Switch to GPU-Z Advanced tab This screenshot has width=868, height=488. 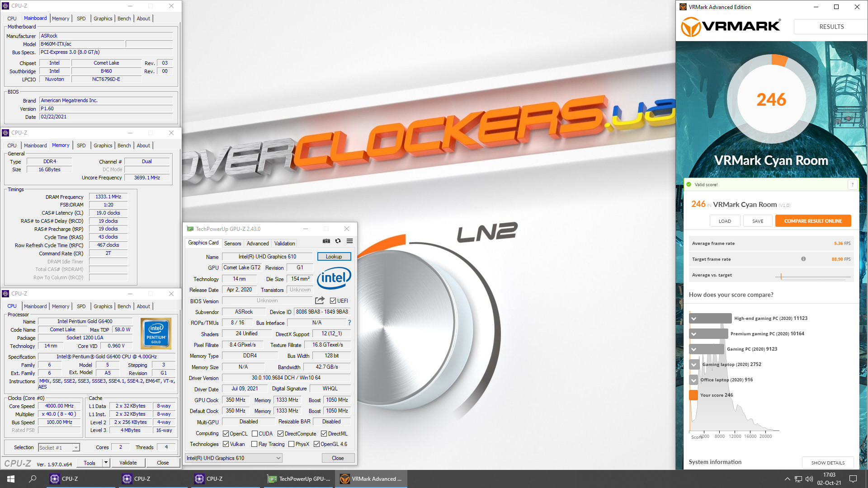coord(258,244)
